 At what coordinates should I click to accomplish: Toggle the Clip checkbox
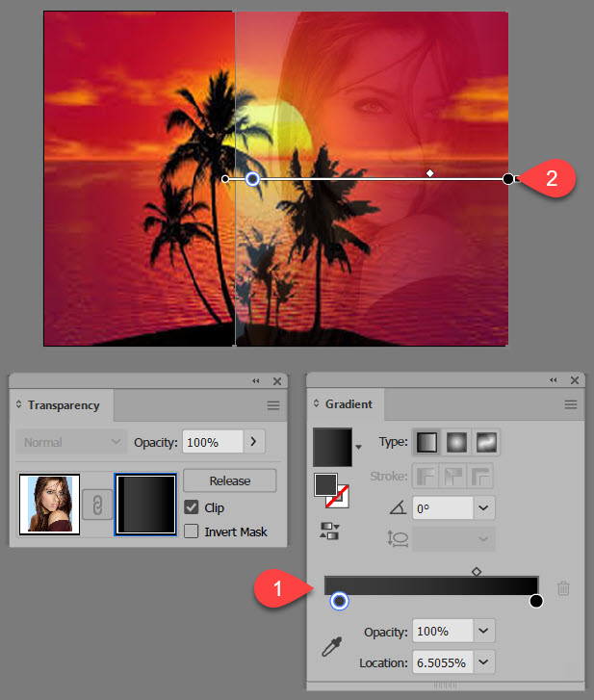192,507
